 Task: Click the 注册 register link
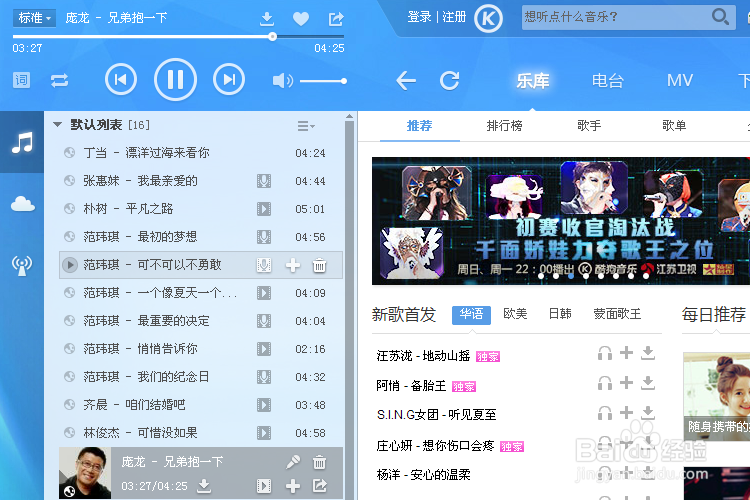point(454,17)
